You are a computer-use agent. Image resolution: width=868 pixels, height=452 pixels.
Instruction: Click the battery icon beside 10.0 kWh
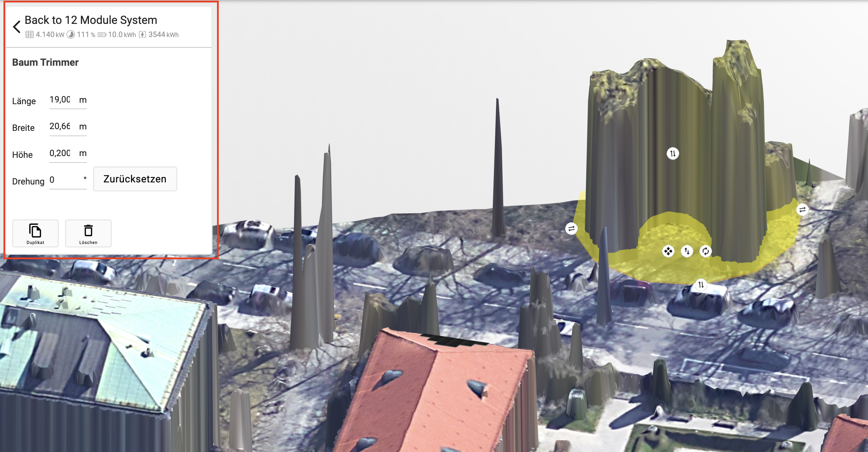coord(102,35)
